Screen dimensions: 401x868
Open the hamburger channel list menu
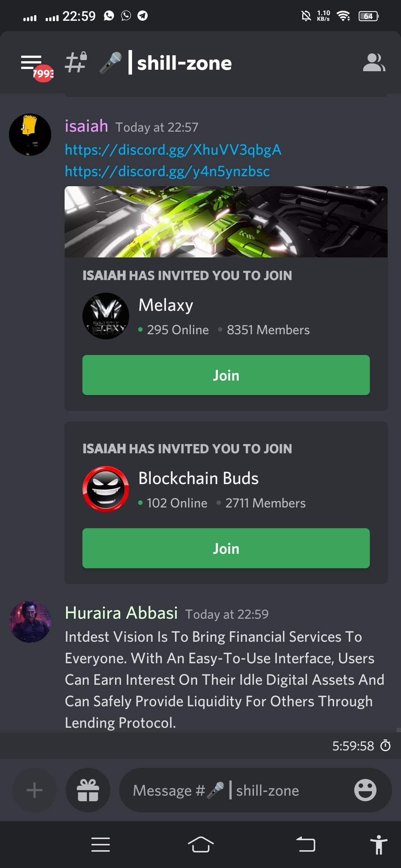32,63
